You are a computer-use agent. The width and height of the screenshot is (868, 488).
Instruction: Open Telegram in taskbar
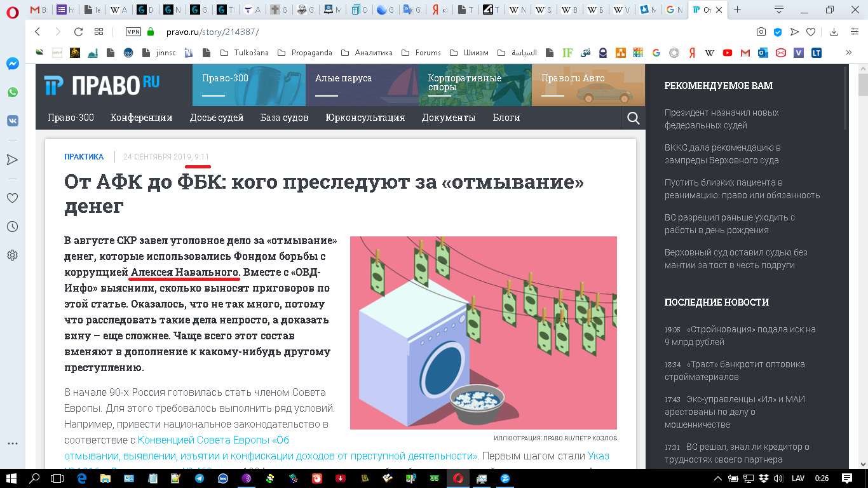[200, 478]
